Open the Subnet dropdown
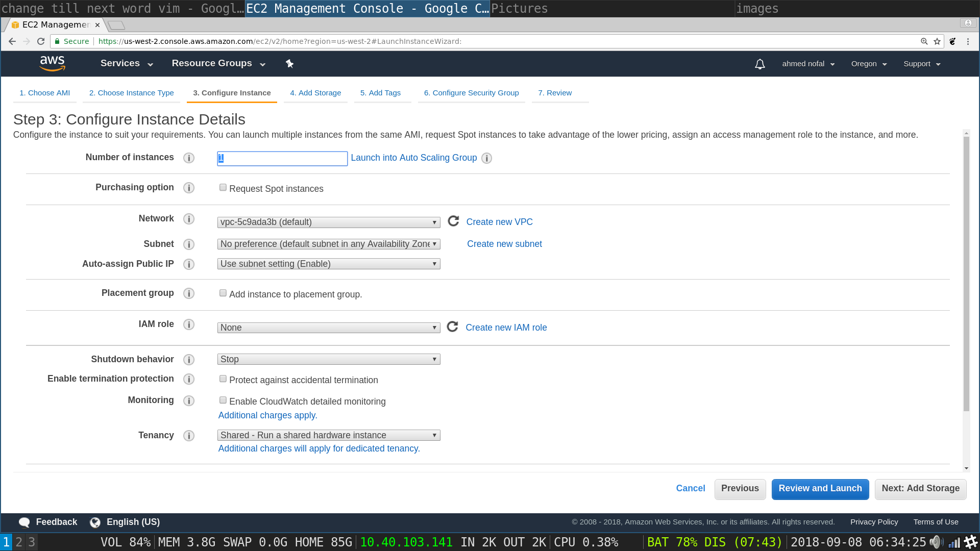This screenshot has width=980, height=551. pyautogui.click(x=329, y=244)
